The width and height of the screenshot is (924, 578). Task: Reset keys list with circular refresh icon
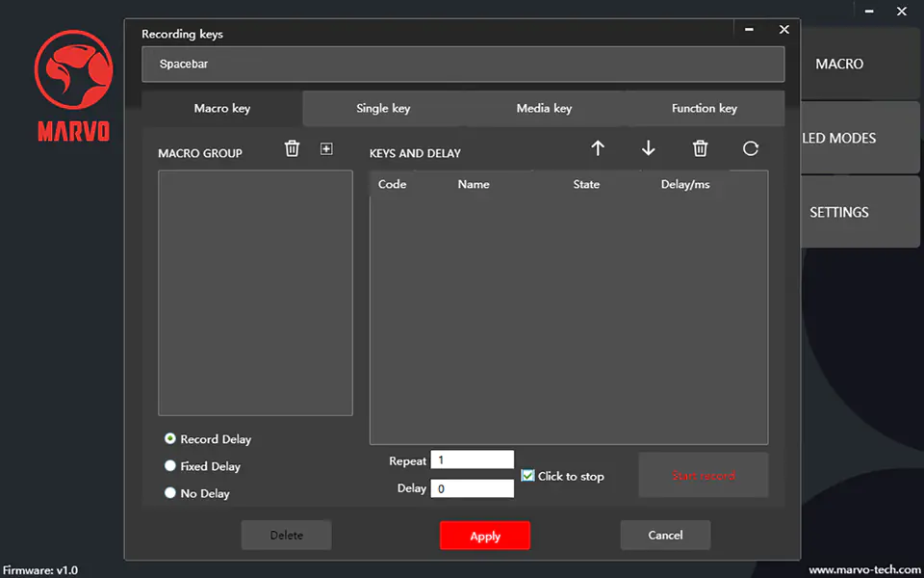point(751,148)
